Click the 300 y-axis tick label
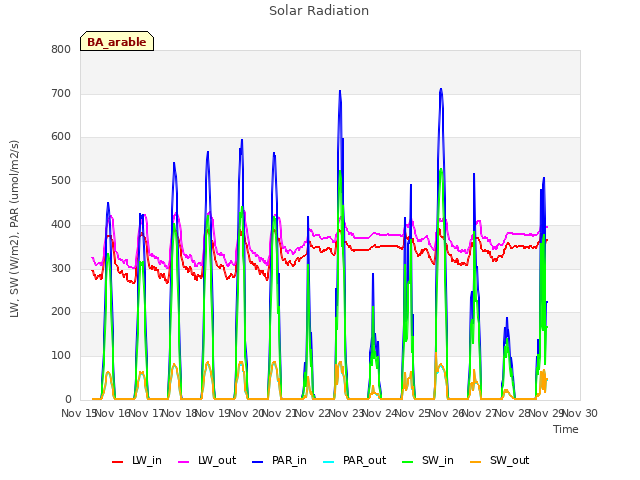 (61, 268)
